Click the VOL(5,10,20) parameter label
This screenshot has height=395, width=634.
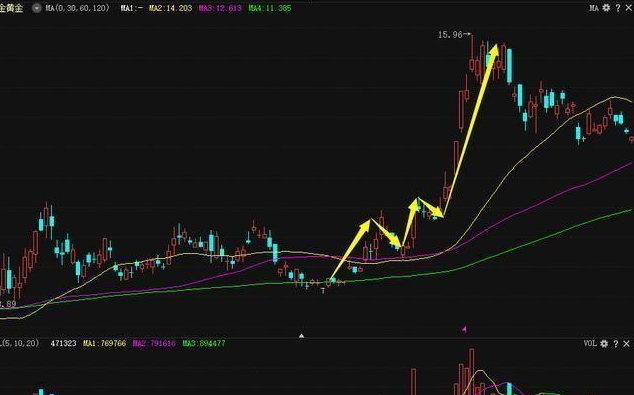click(x=19, y=343)
